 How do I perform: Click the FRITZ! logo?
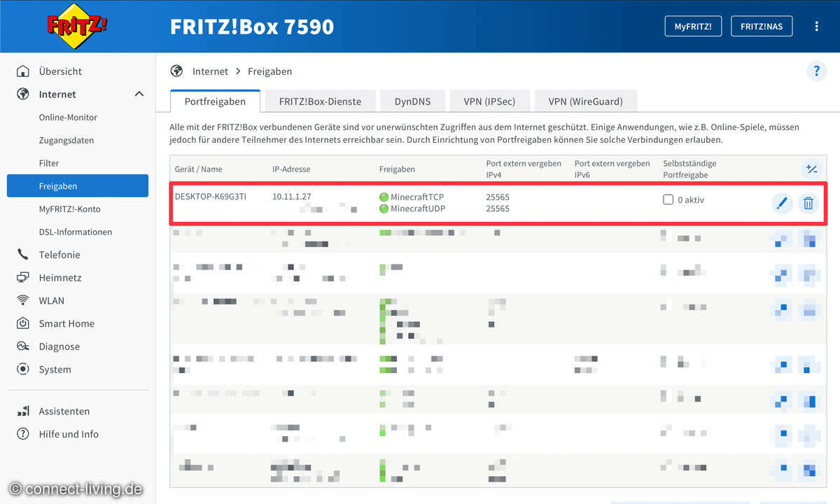[x=78, y=26]
